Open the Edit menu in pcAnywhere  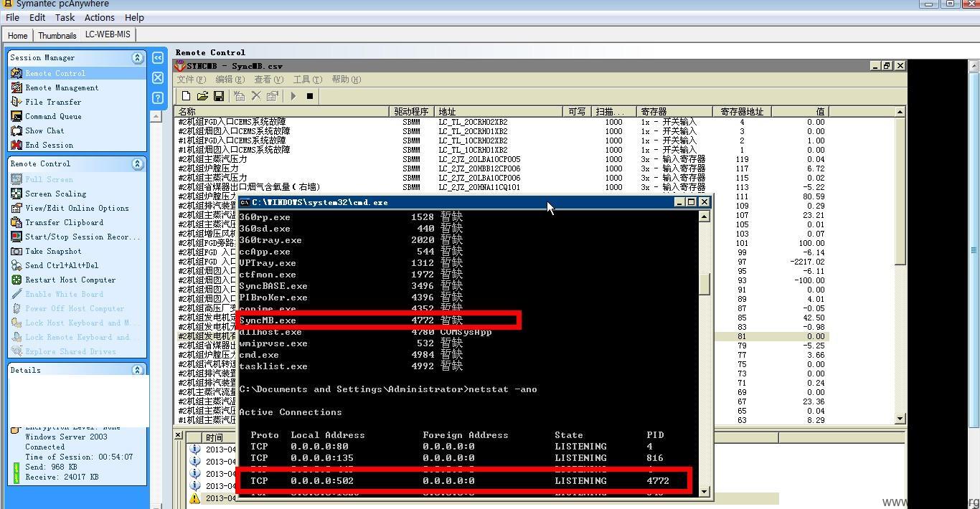(x=37, y=17)
